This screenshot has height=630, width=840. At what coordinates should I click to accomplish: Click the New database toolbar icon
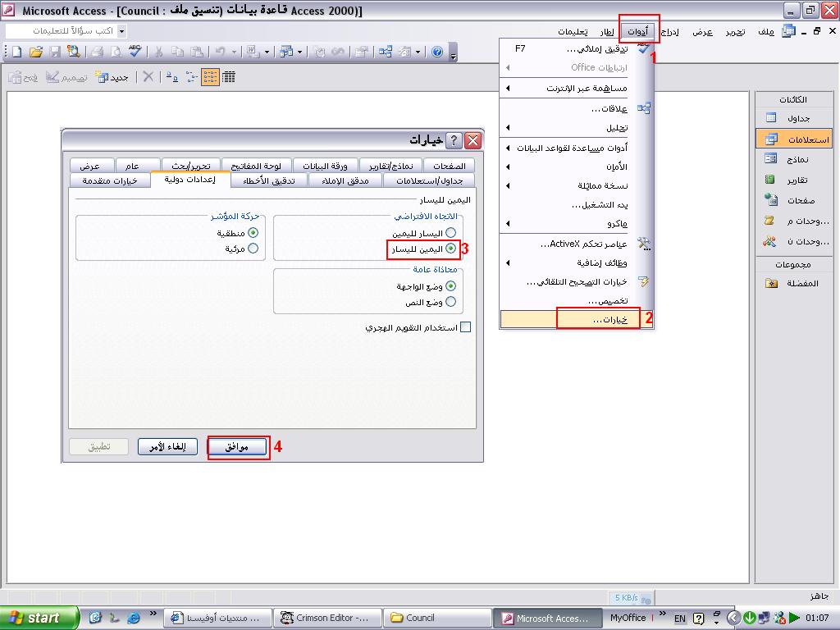pos(16,52)
